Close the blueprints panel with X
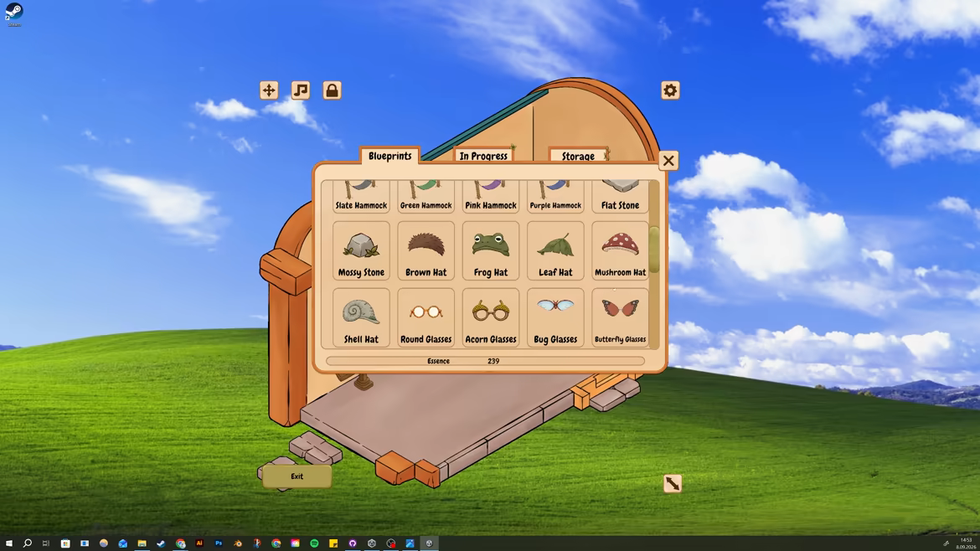The height and width of the screenshot is (551, 980). (668, 161)
